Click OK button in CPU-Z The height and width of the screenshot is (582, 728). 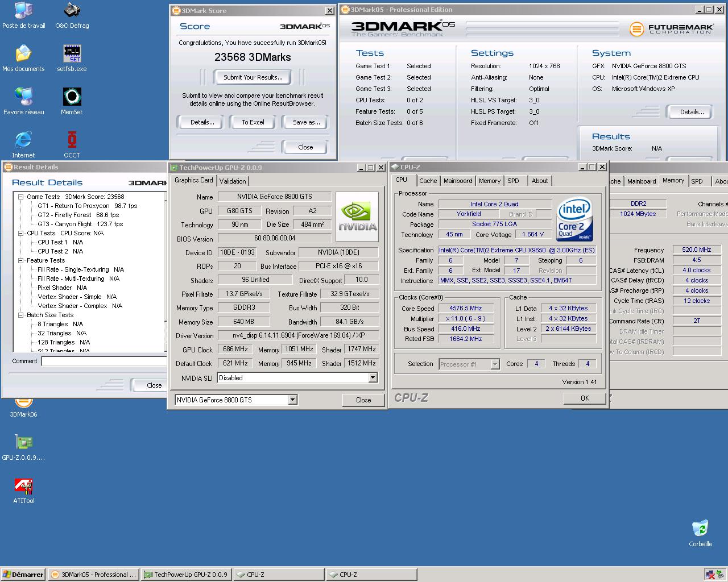click(585, 398)
